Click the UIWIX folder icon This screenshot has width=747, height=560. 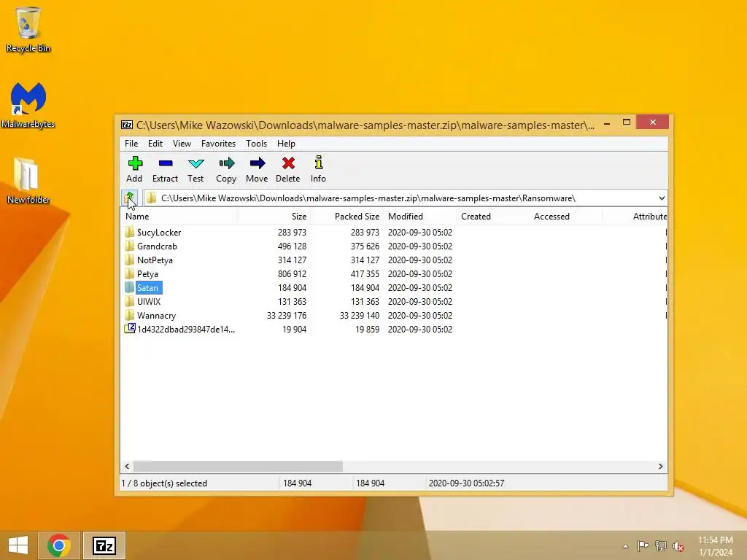129,301
